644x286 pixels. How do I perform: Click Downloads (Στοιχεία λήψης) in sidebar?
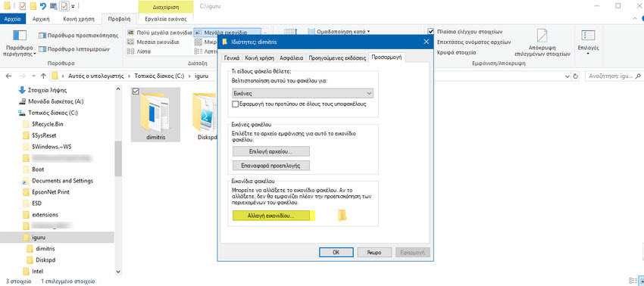pyautogui.click(x=42, y=90)
